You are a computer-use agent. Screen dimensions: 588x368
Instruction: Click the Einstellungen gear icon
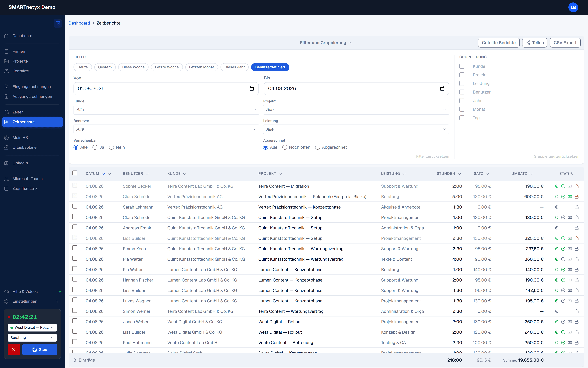[7, 301]
